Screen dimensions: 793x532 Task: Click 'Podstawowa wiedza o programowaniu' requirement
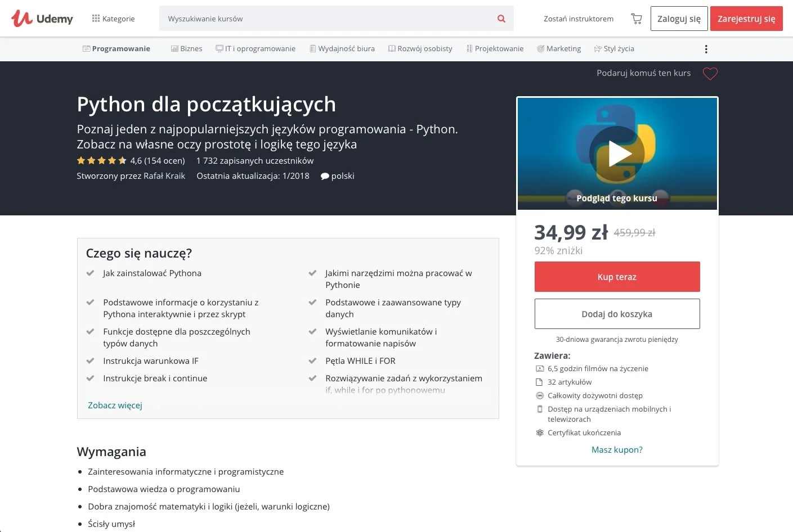(164, 489)
